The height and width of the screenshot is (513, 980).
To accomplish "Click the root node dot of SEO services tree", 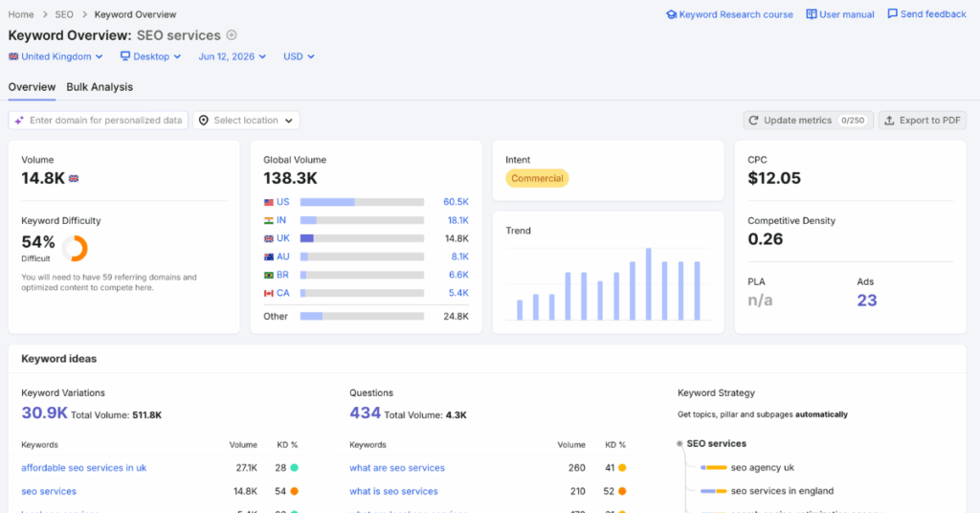I will point(679,444).
